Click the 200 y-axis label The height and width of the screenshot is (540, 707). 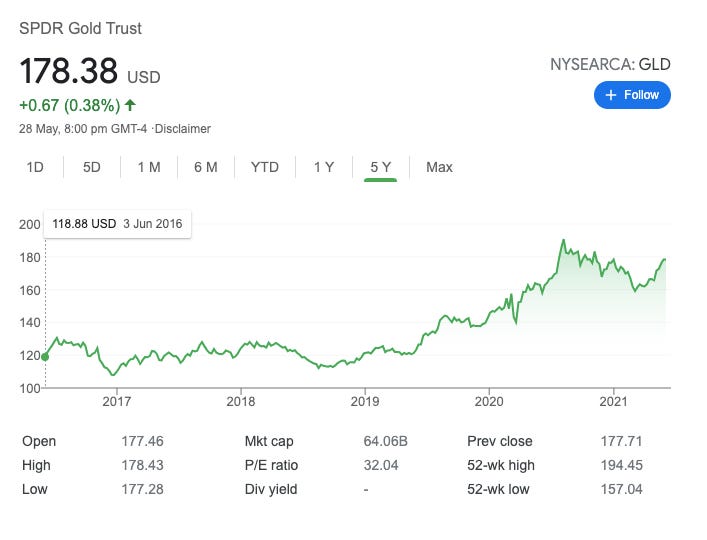point(30,224)
